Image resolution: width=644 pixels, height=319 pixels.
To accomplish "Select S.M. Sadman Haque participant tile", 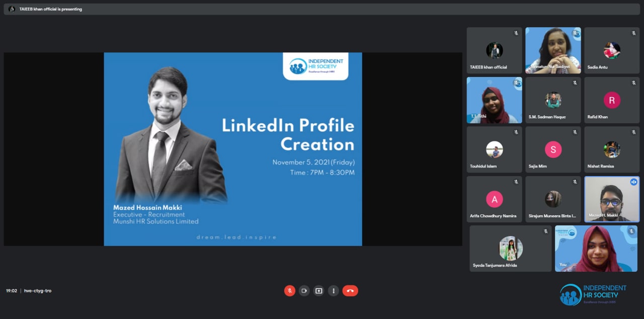I will pyautogui.click(x=553, y=100).
